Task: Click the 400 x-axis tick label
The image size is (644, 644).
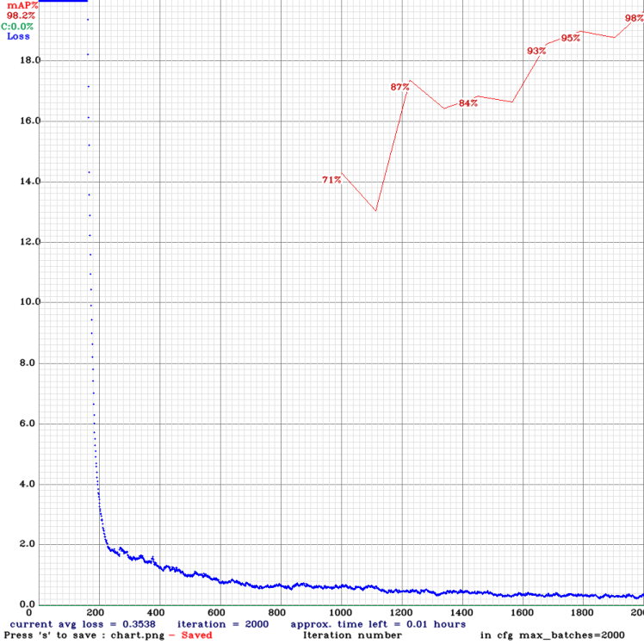Action: click(156, 613)
